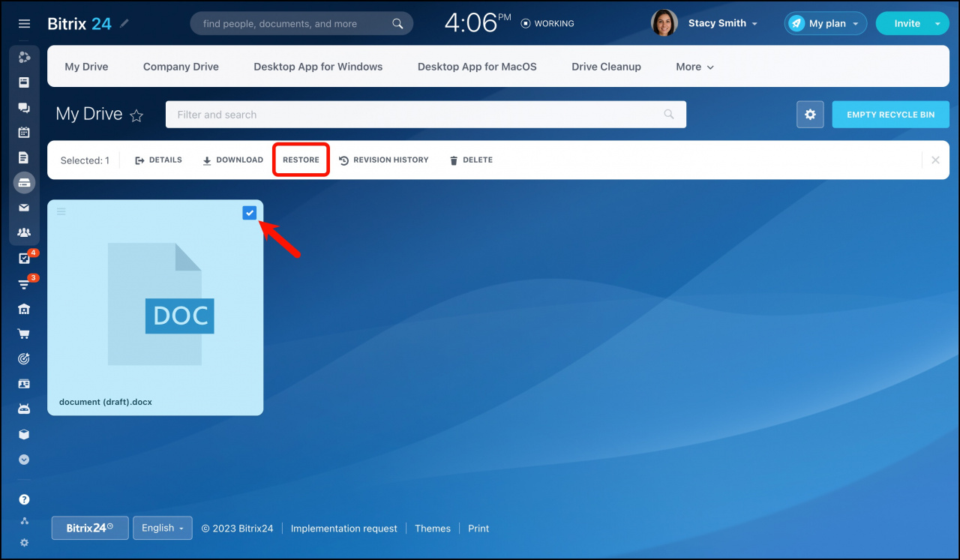960x560 pixels.
Task: Open the news feed sidebar icon
Action: coord(24,82)
